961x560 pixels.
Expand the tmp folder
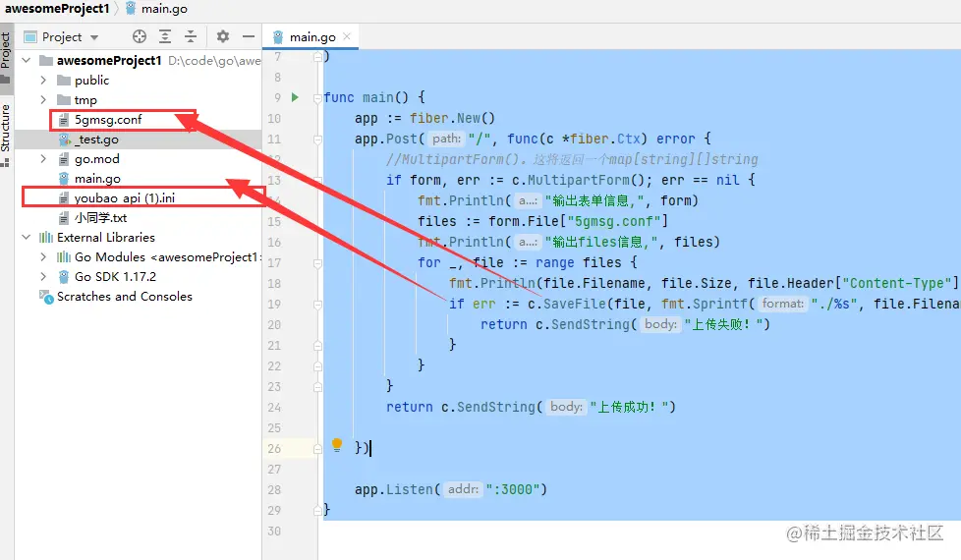[x=43, y=100]
